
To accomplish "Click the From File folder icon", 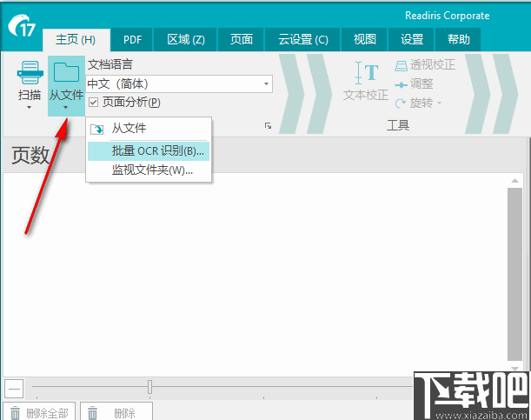I will coord(66,71).
